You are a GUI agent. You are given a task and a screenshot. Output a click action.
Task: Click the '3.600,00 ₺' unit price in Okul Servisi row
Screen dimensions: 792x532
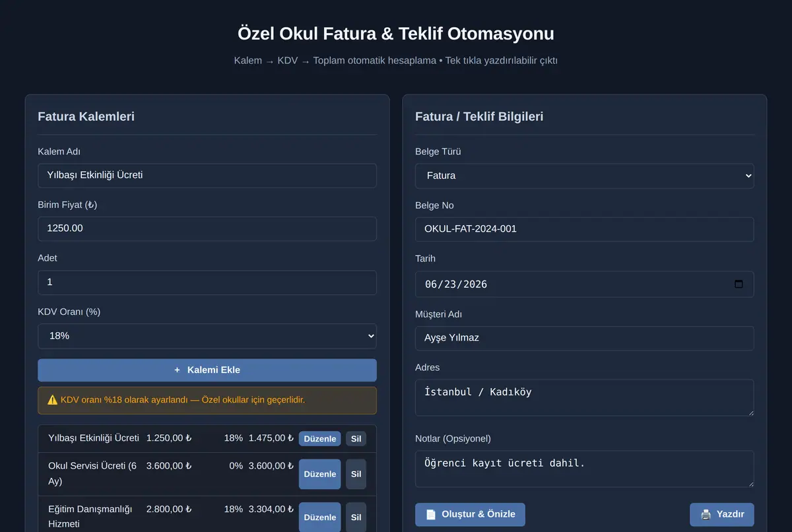pyautogui.click(x=169, y=466)
